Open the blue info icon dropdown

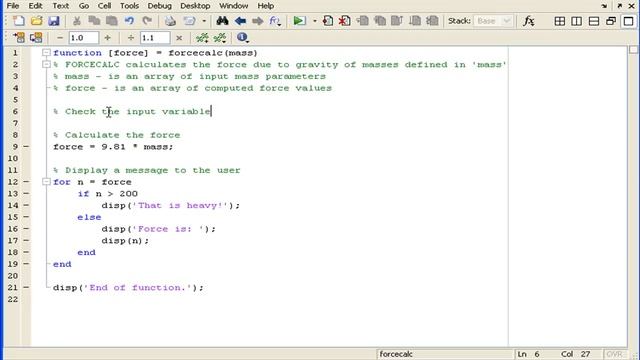[x=242, y=38]
